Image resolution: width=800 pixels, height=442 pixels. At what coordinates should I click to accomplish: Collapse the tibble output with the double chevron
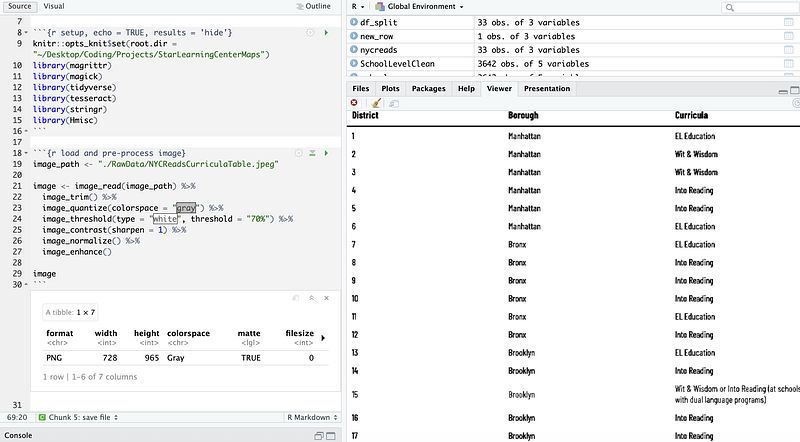click(x=312, y=298)
